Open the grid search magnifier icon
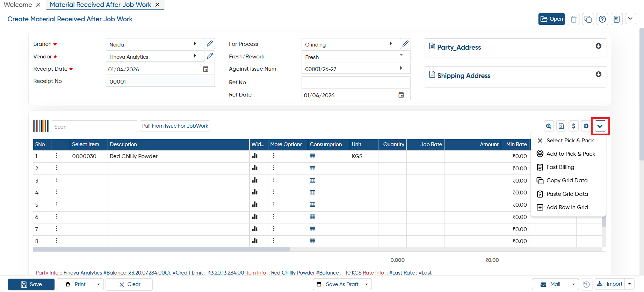The height and width of the screenshot is (292, 644). (x=549, y=126)
